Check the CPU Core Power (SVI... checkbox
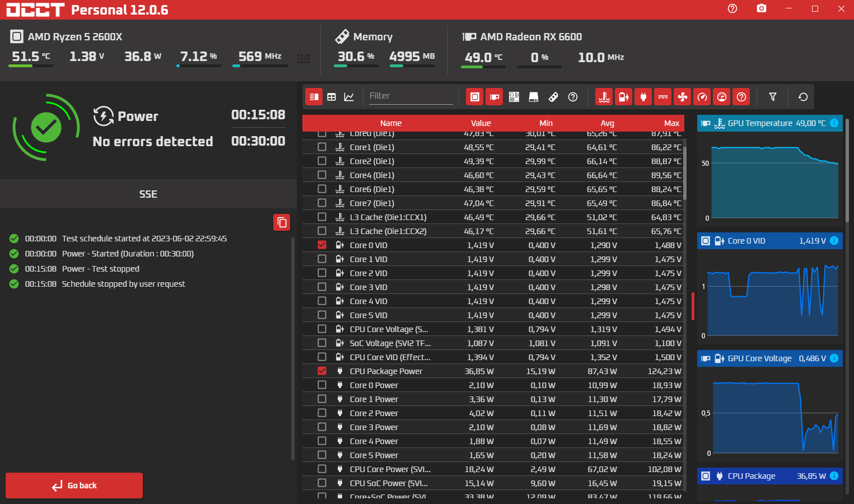The height and width of the screenshot is (504, 854). [x=322, y=469]
